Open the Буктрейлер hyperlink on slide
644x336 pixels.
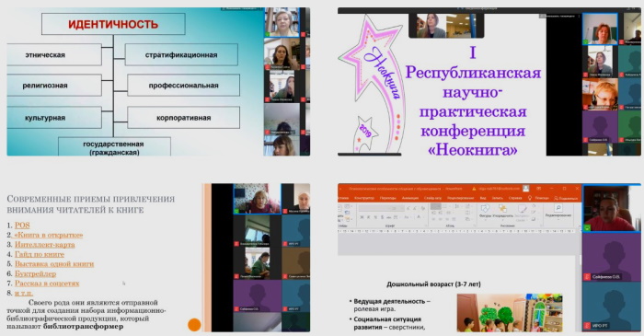pyautogui.click(x=35, y=273)
